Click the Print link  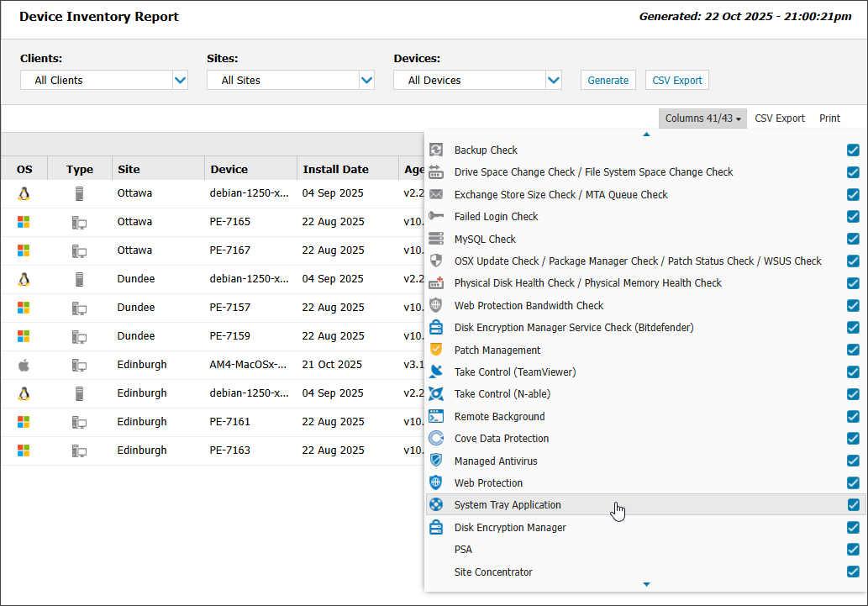tap(829, 119)
